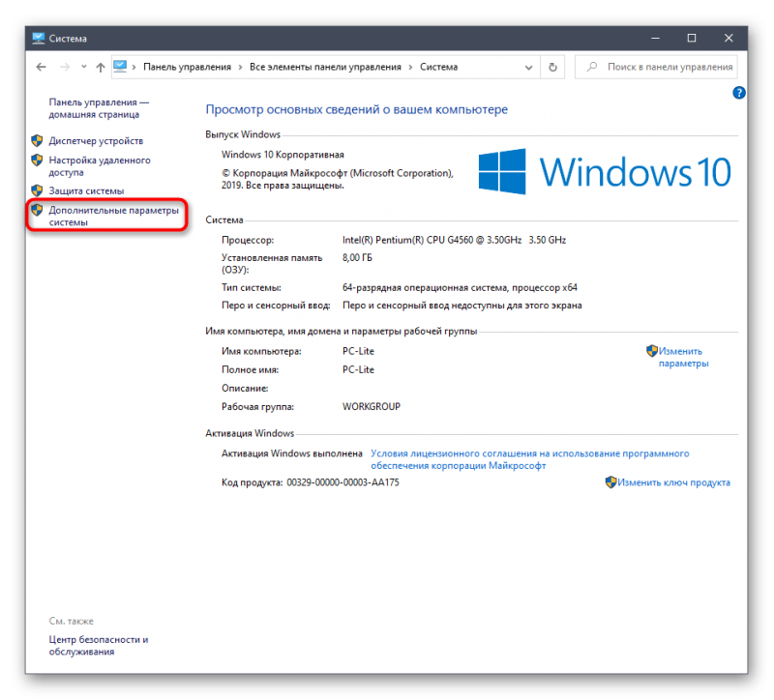This screenshot has height=700, width=774.
Task: Click the 'Рабочая группа:' label
Action: [257, 406]
